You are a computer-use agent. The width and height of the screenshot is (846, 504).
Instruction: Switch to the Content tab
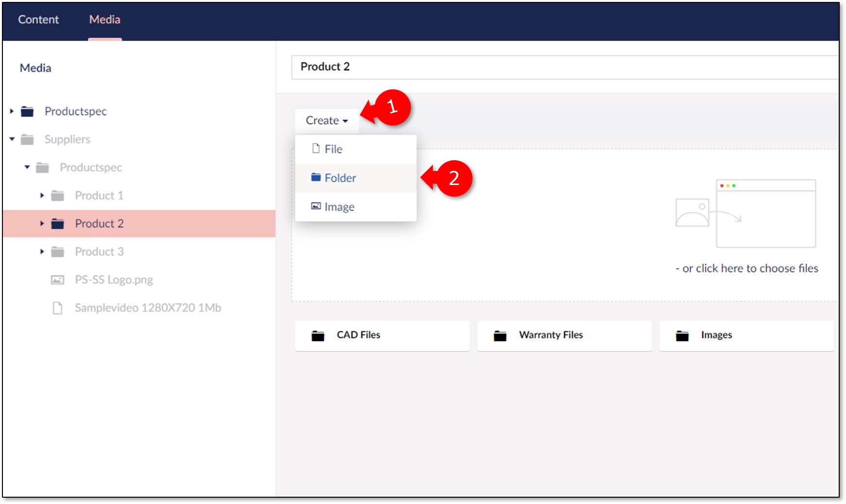pos(38,19)
